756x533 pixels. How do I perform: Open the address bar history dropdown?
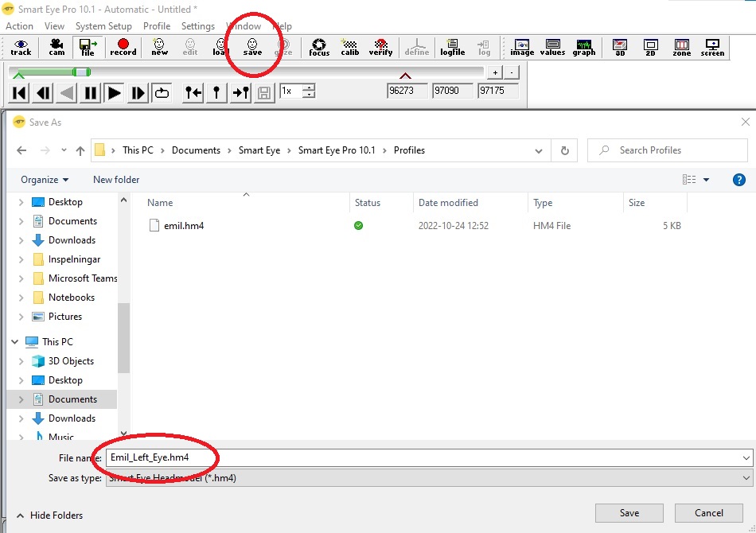[539, 151]
